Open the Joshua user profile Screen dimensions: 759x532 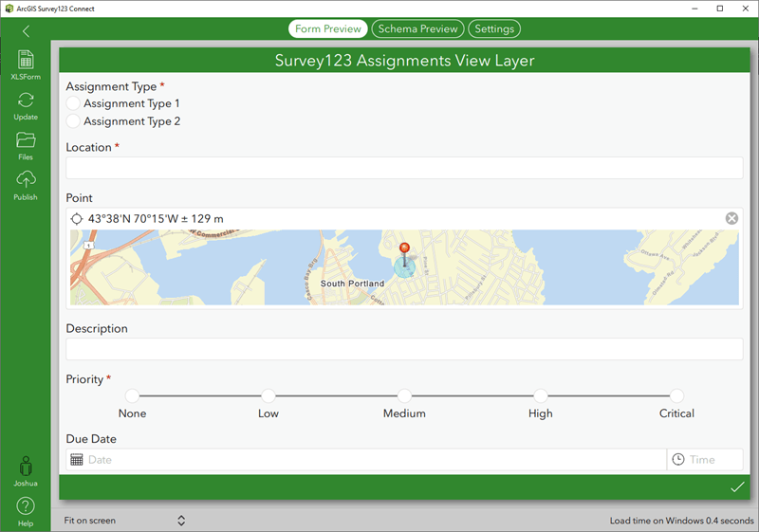click(26, 471)
